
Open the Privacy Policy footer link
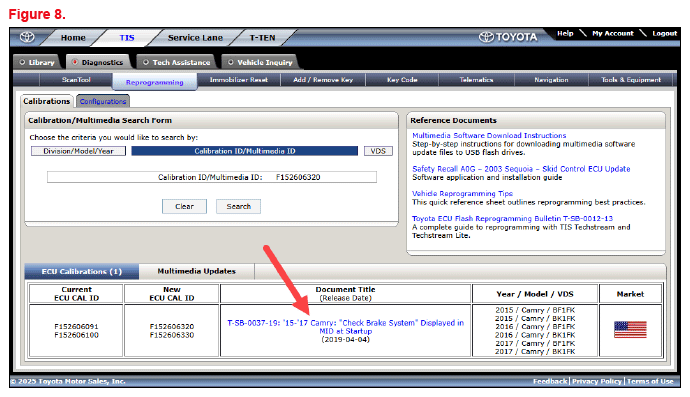pos(597,382)
